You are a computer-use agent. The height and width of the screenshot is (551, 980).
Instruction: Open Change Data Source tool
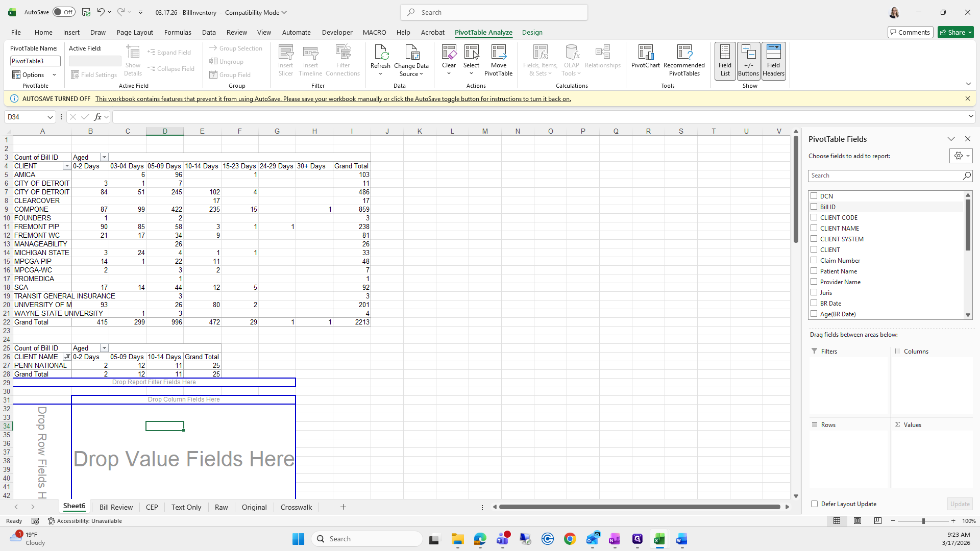pos(411,53)
